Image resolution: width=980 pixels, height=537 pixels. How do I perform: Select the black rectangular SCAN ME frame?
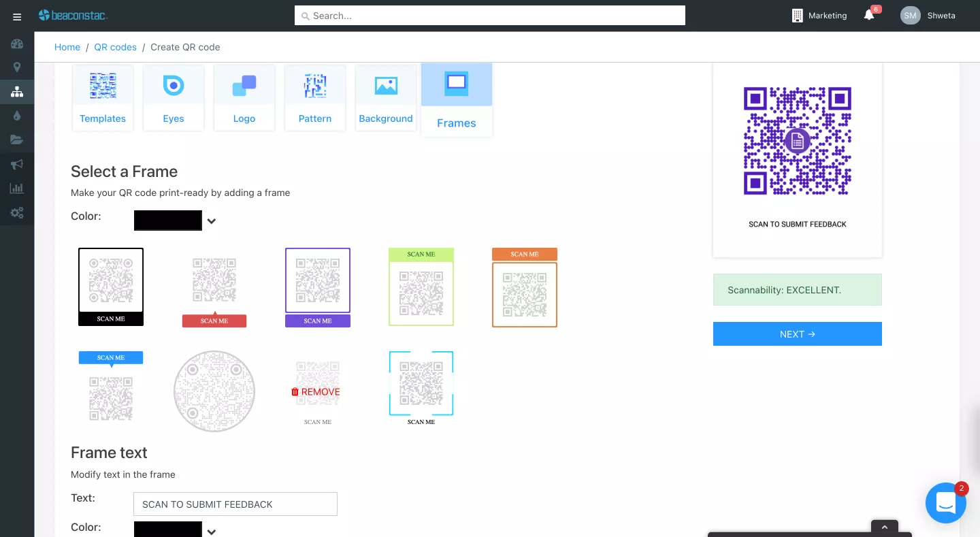(x=111, y=287)
